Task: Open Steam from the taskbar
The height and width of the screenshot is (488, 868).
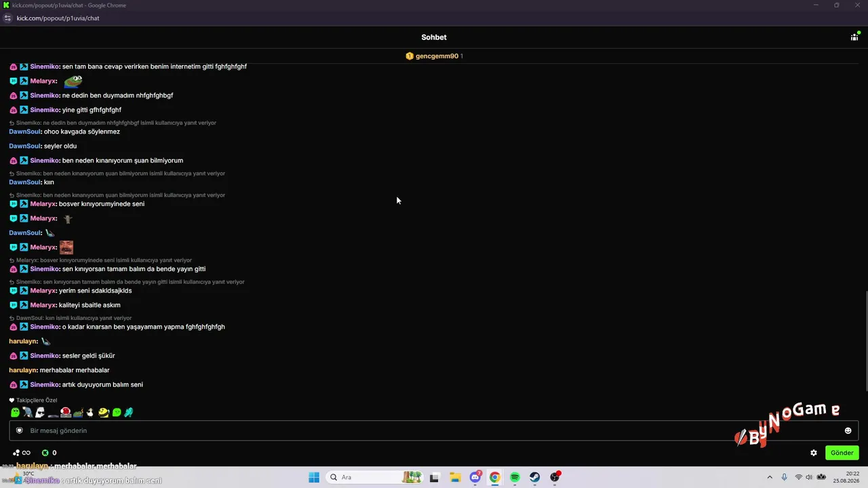Action: (535, 477)
